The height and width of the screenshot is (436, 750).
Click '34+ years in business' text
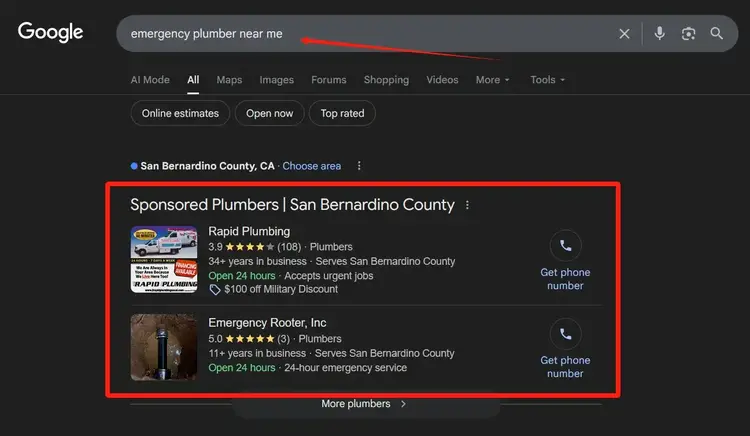coord(257,262)
